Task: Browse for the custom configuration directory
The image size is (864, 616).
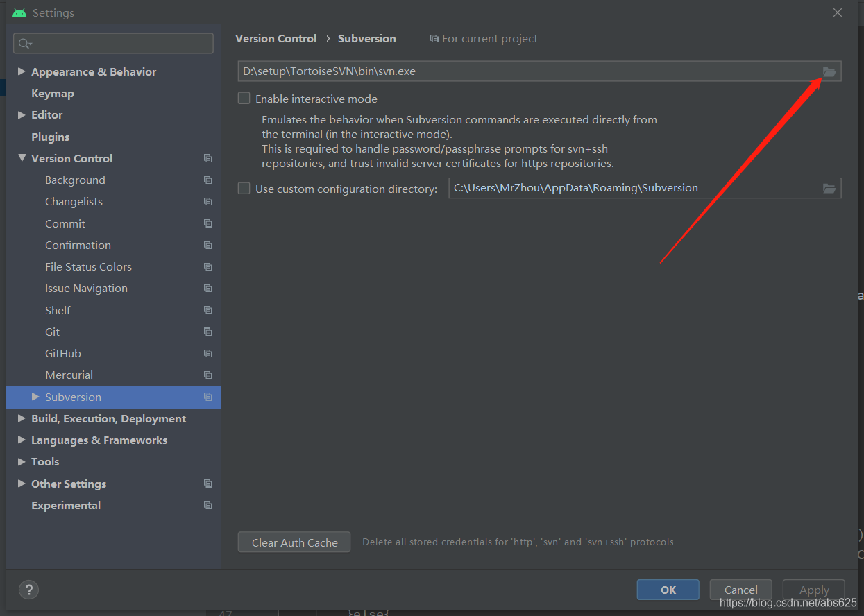Action: pos(829,187)
